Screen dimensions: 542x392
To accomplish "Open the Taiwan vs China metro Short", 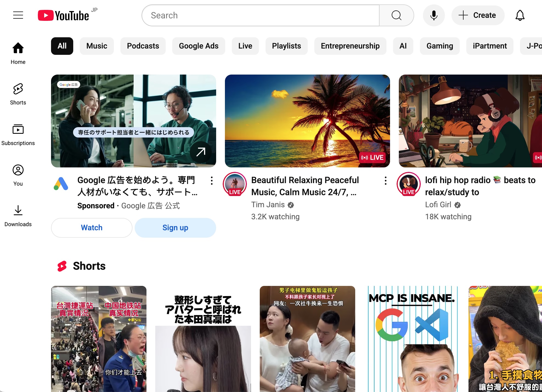I will click(x=99, y=339).
